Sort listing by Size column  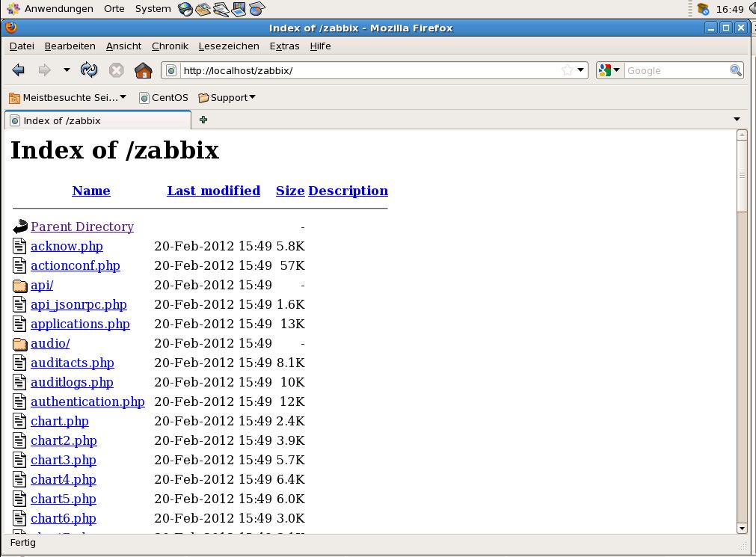point(290,191)
